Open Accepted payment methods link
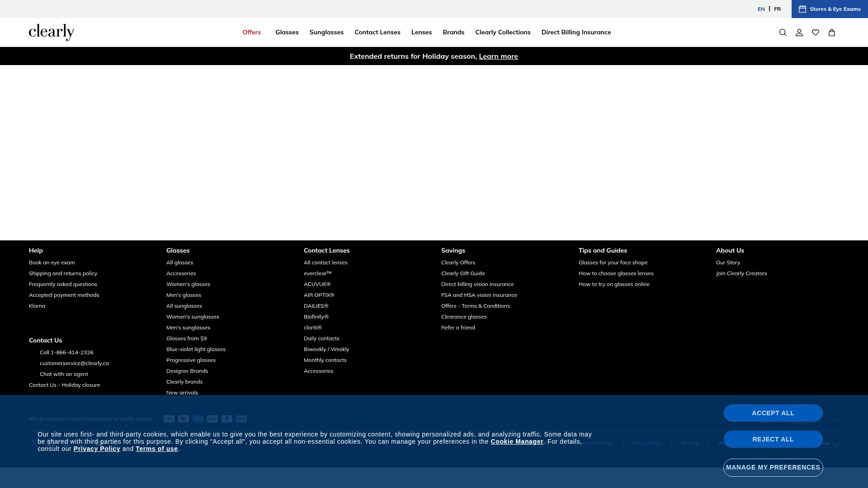Screen dimensions: 868x488 64,295
